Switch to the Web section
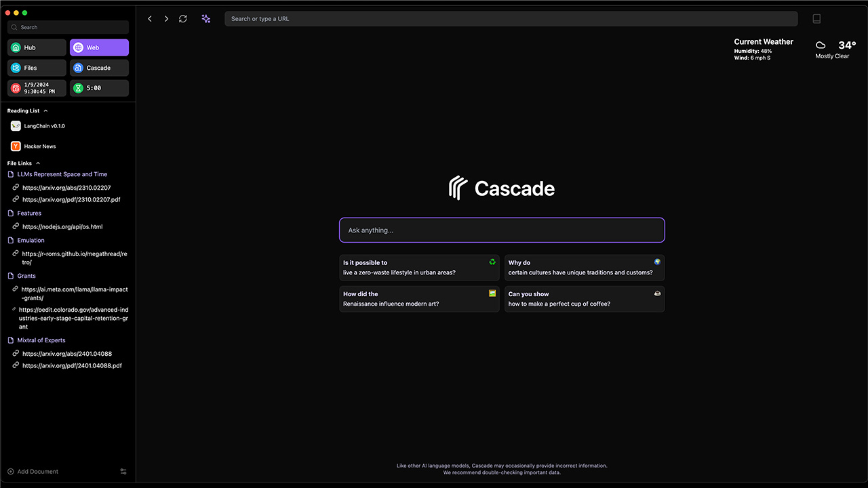This screenshot has height=488, width=868. pos(99,47)
